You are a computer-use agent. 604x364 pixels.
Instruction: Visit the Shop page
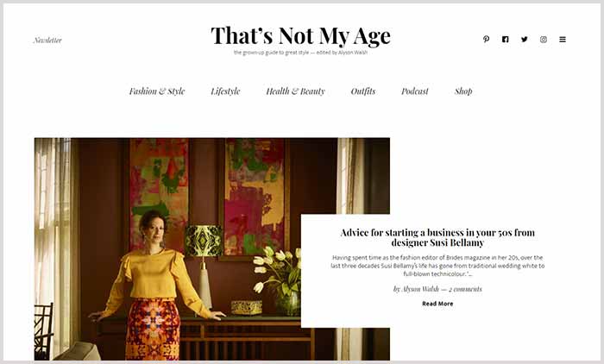pos(463,91)
